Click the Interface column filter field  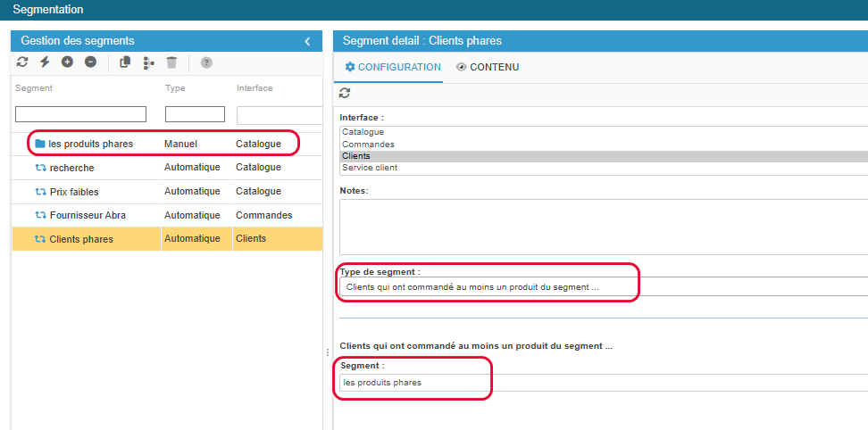point(280,115)
